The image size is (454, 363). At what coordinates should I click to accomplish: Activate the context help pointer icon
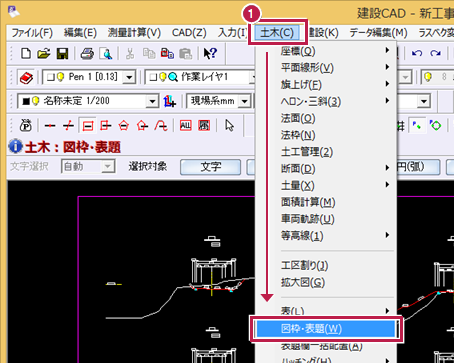click(210, 53)
